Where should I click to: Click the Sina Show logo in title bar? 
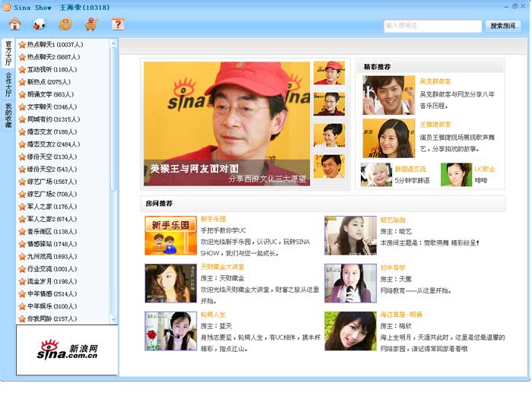click(x=6, y=7)
